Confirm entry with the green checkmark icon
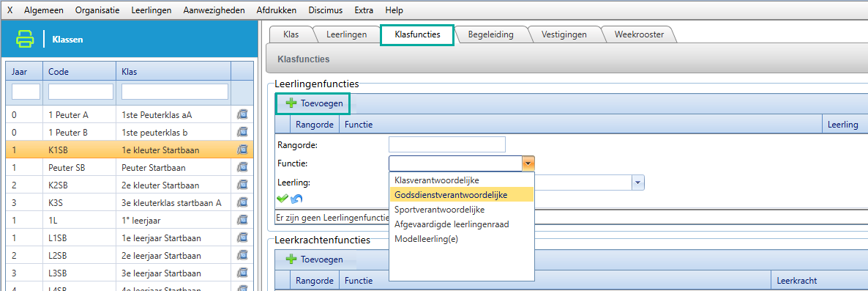 (283, 199)
